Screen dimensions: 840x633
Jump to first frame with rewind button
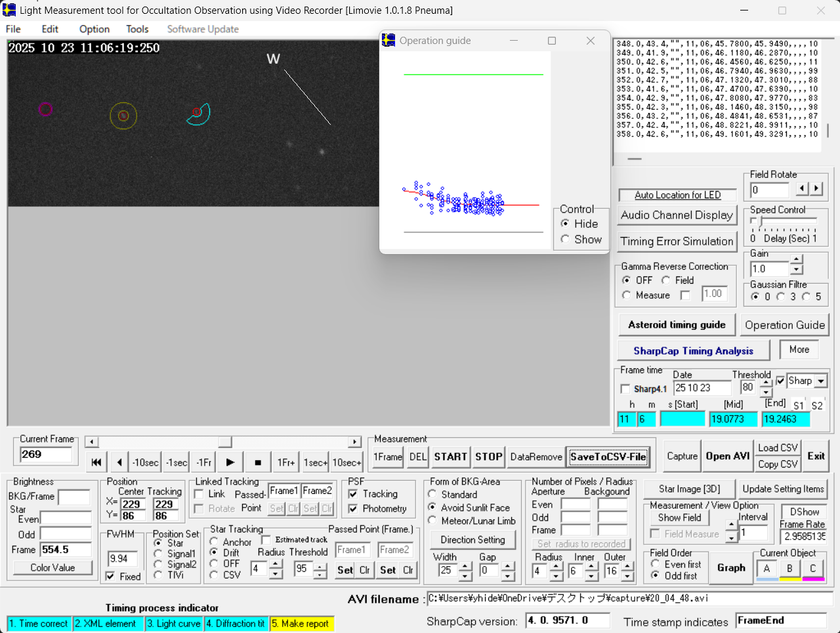click(96, 462)
